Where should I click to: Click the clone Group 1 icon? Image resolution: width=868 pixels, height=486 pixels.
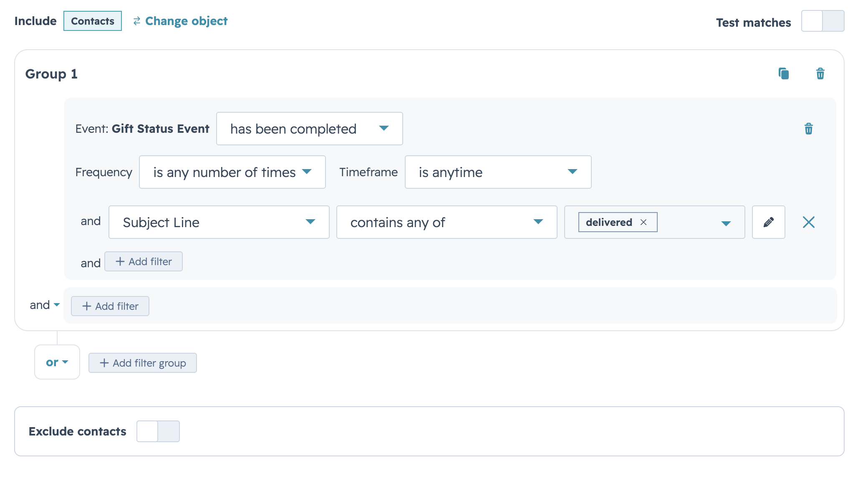(x=784, y=74)
